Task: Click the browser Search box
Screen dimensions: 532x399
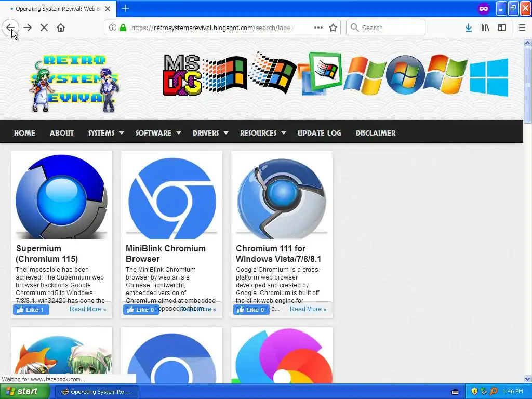Action: click(x=386, y=28)
